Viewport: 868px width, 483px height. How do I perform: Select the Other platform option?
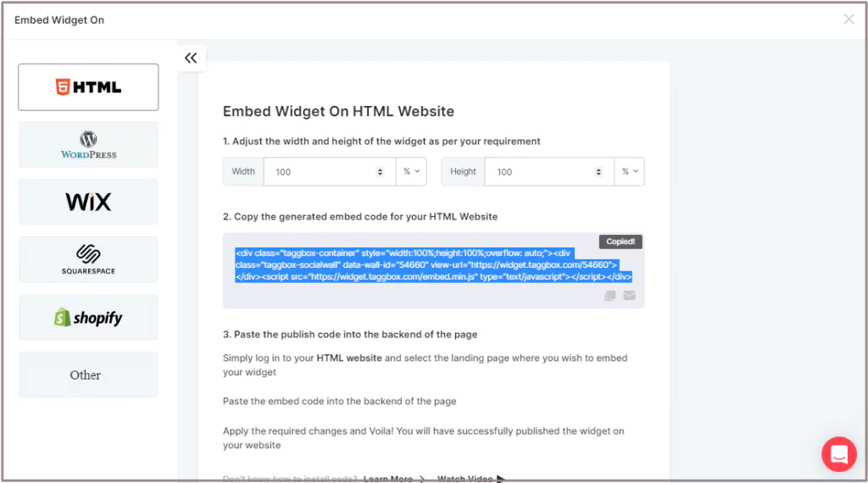click(x=88, y=375)
